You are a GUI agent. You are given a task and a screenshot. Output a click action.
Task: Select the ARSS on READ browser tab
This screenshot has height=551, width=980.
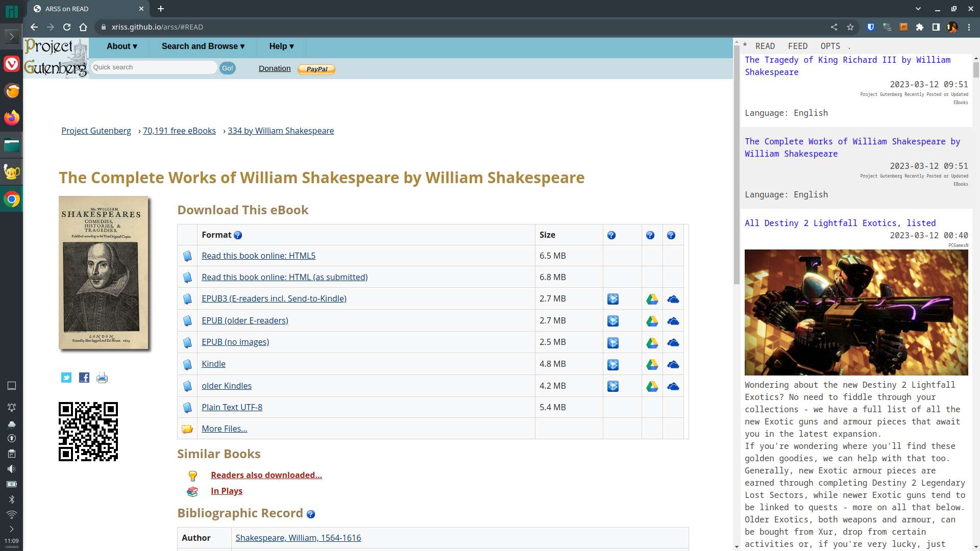[x=88, y=9]
